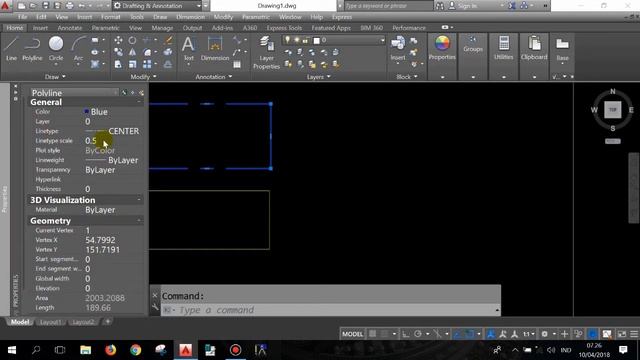Open Firefox from the taskbar
Viewport: 640px width, 360px height.
click(110, 350)
